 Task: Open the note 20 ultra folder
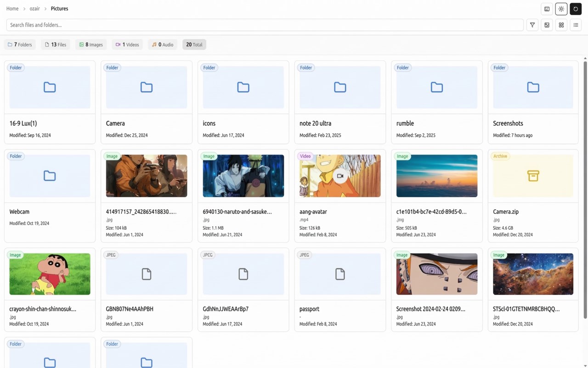click(x=340, y=101)
